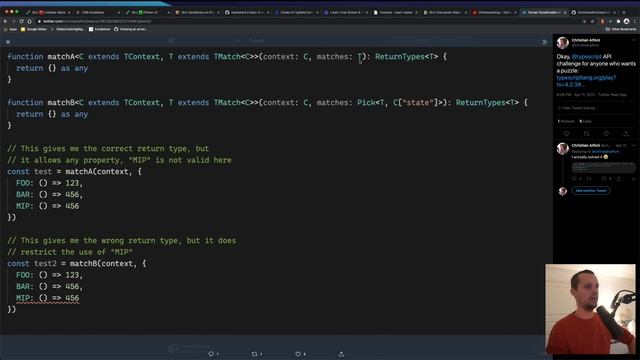
Task: Retweet icon under the main sidebar tweet
Action: [x=587, y=133]
